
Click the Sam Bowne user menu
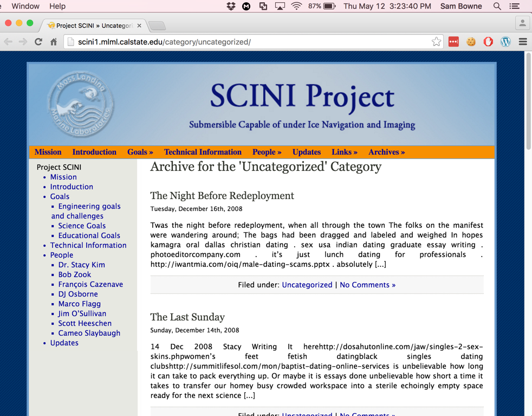pos(461,6)
